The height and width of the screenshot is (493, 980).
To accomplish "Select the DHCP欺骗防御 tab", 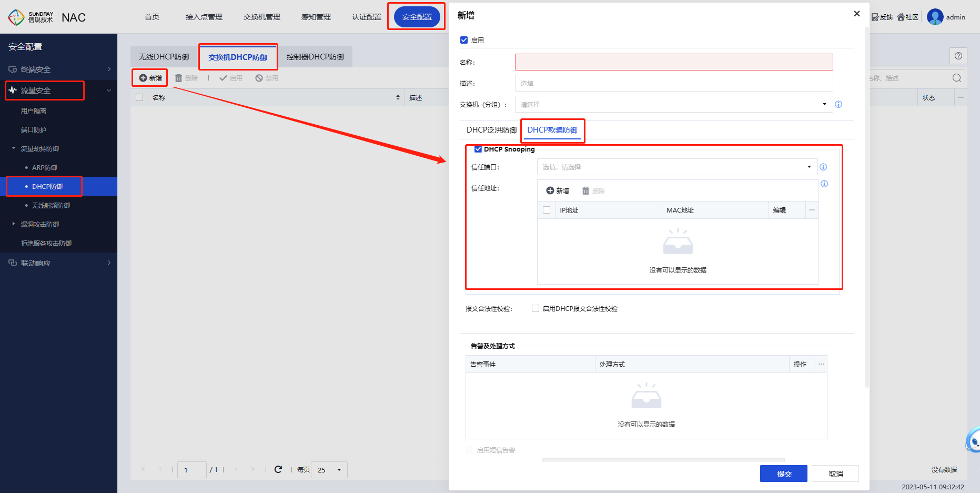I will [x=552, y=130].
